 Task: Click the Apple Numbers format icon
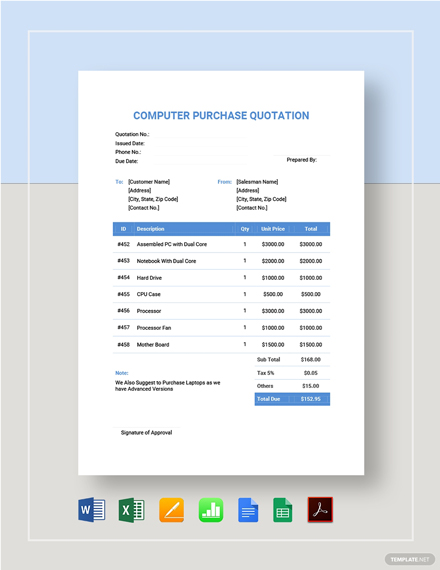click(211, 510)
